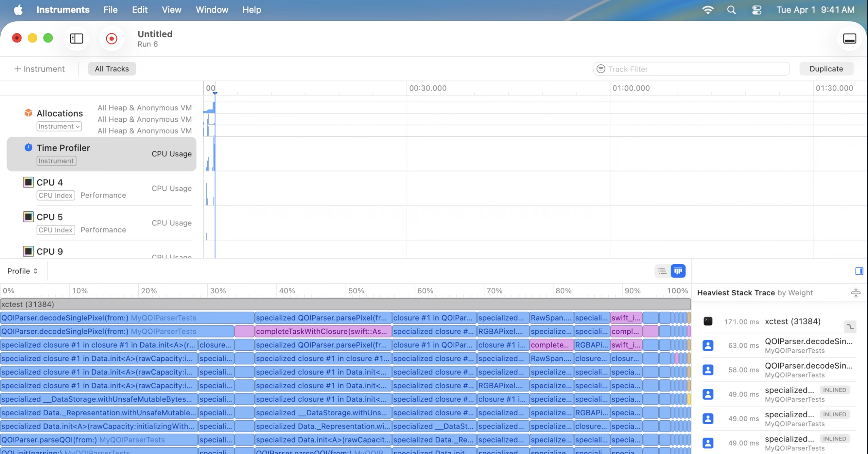
Task: Open Spotlight search in menu bar
Action: point(731,10)
